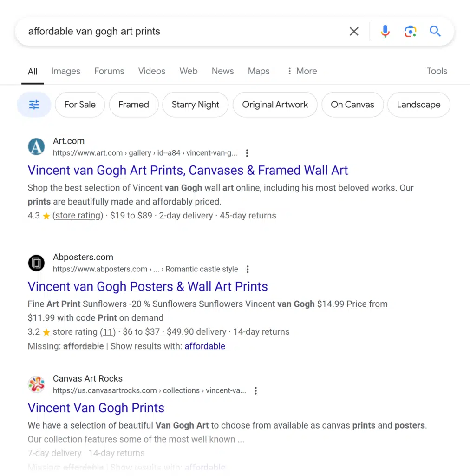Click inside the search query text field
Screen dimensions: 470x476
pos(176,31)
